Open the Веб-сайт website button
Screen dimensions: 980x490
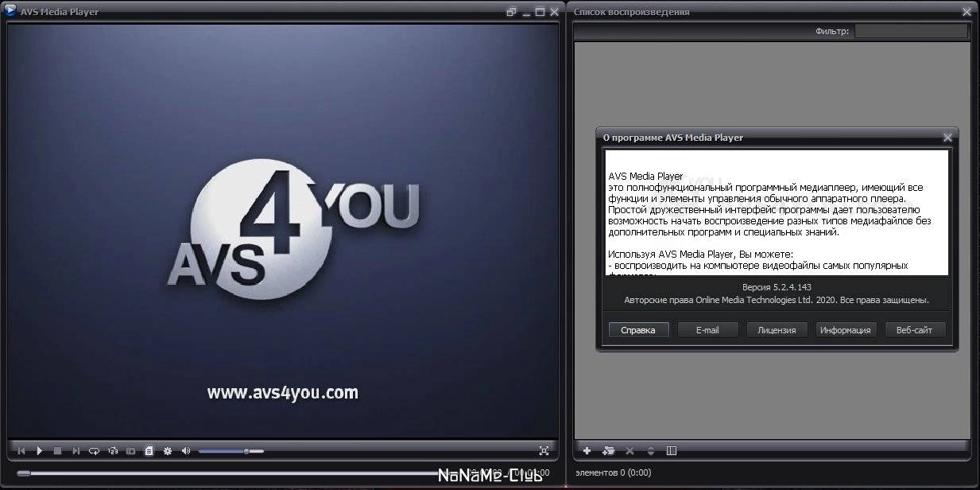coord(915,330)
